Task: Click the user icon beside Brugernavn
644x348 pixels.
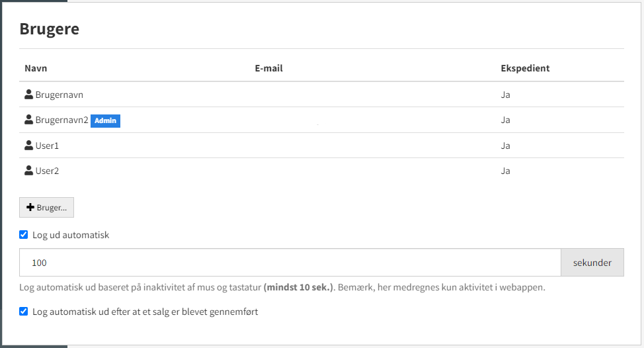Action: point(28,95)
